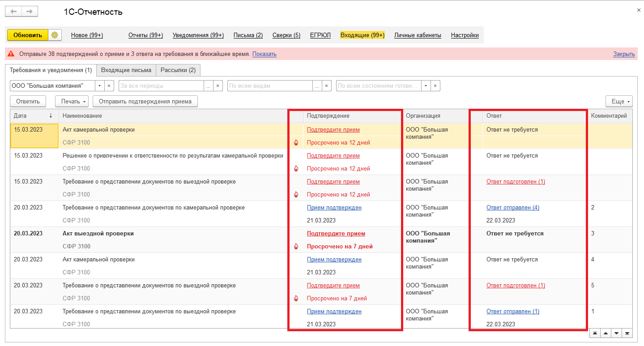This screenshot has width=644, height=346.
Task: Open Ответ отправлен (1) link
Action: point(513,312)
